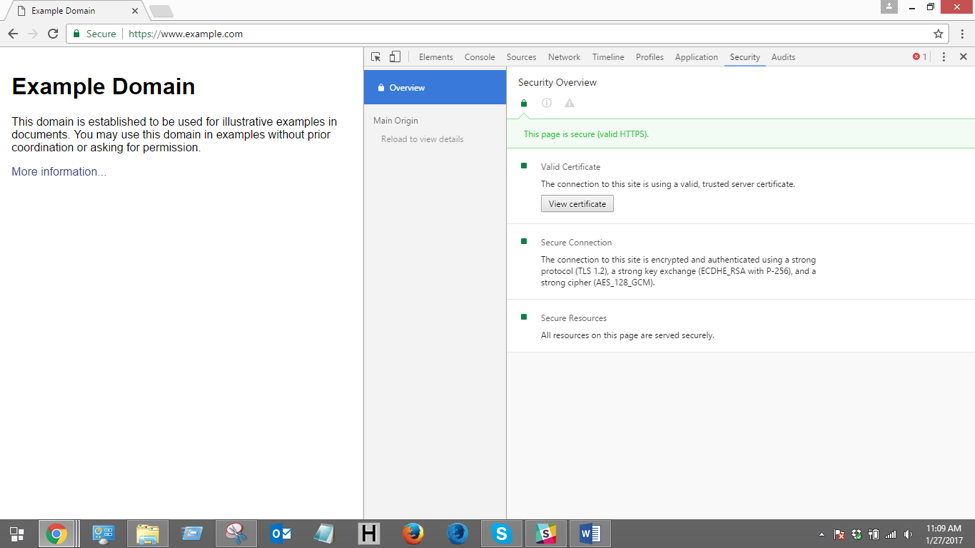Select Overview in the security sidebar
Viewport: 975px width, 548px height.
pos(435,87)
